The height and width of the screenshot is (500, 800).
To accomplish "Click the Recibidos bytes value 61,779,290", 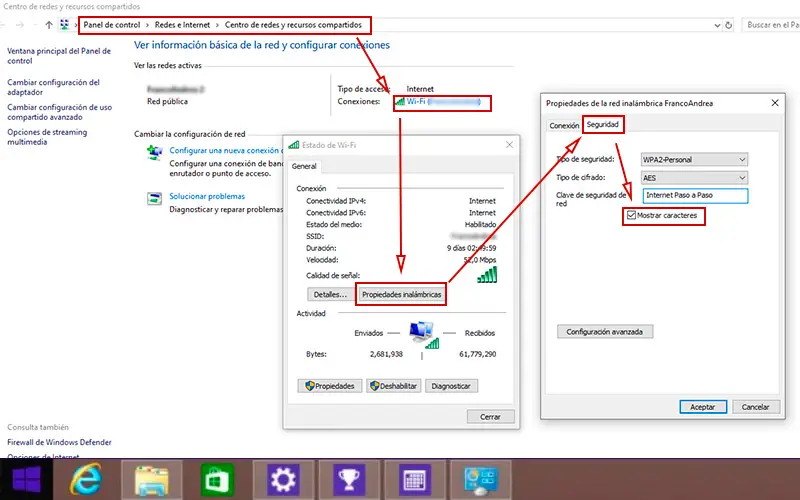I will tap(478, 354).
